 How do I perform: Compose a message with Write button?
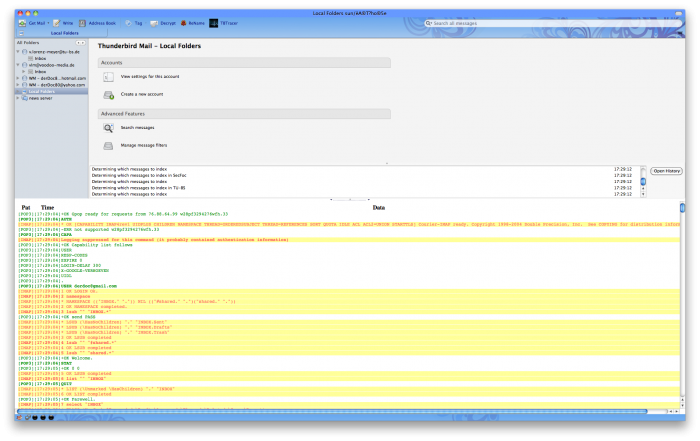[63, 23]
